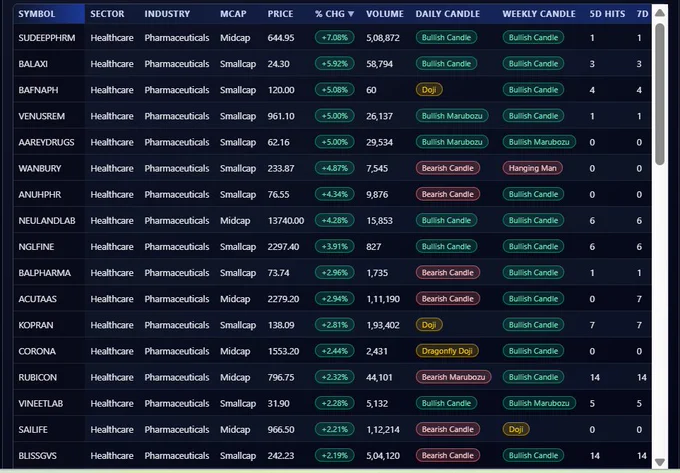Click scrollbar down arrow
Viewport: 680px width, 473px height.
pyautogui.click(x=660, y=462)
